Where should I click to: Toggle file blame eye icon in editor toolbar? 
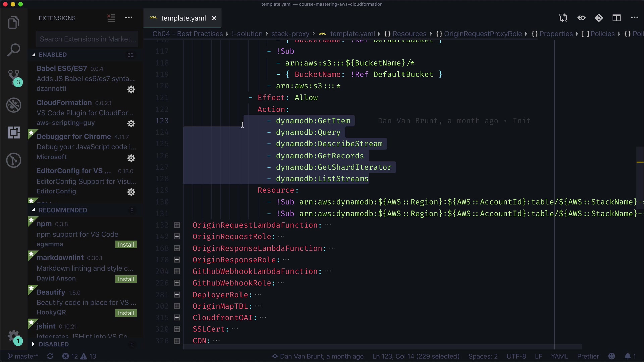[581, 18]
